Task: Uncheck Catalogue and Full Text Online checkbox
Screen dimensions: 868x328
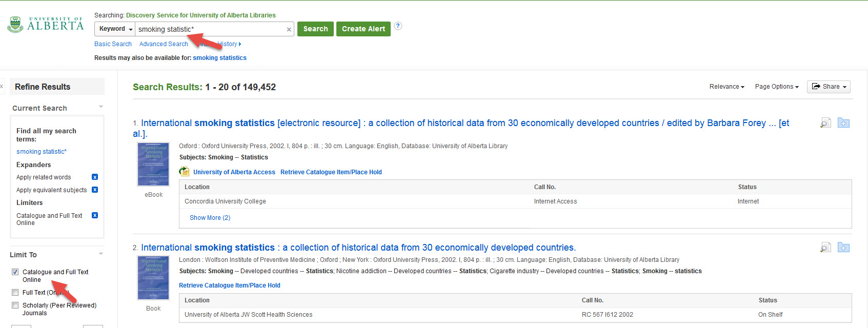Action: tap(15, 272)
